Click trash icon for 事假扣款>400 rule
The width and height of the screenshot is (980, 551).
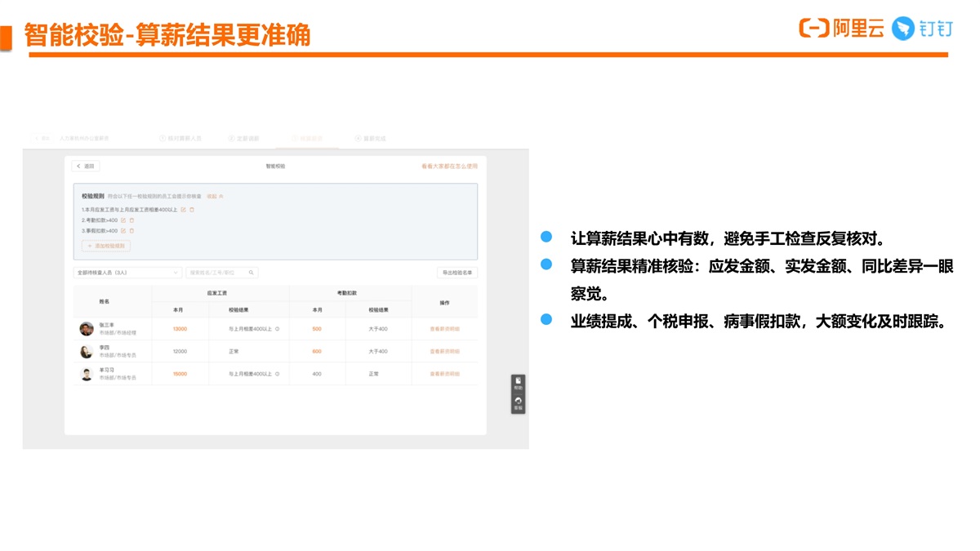[131, 231]
